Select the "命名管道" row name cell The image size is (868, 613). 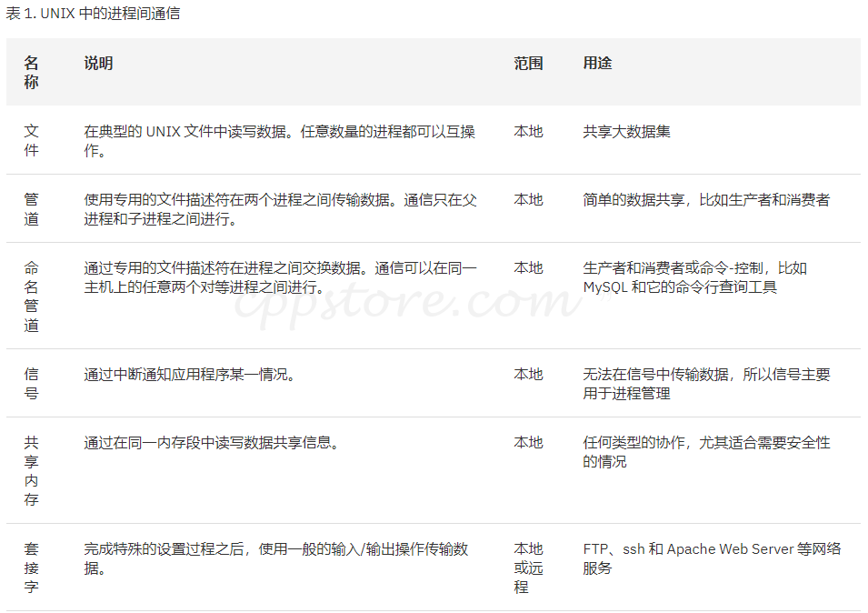click(32, 296)
